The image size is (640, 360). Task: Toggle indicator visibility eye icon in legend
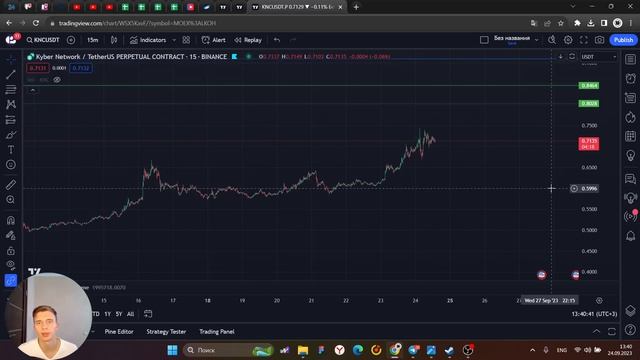57,80
